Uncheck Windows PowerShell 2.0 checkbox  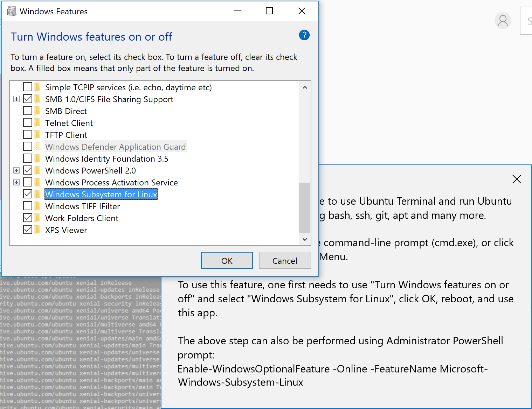click(x=28, y=170)
